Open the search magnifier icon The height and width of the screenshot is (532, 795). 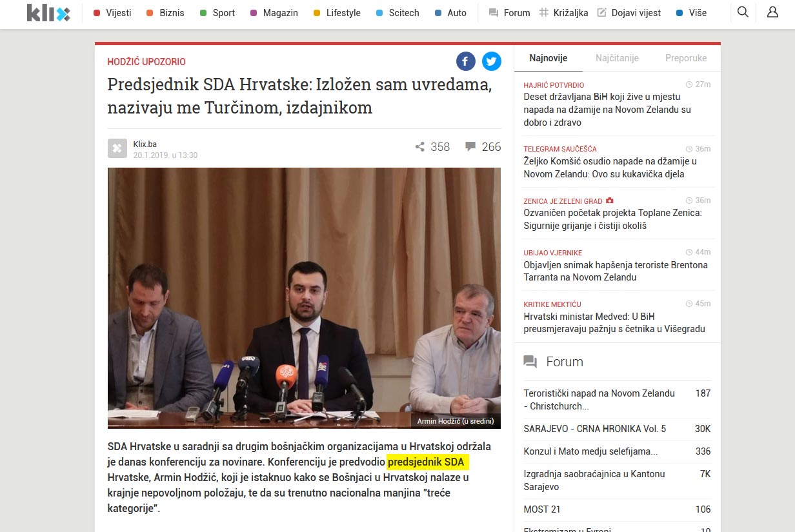(743, 12)
